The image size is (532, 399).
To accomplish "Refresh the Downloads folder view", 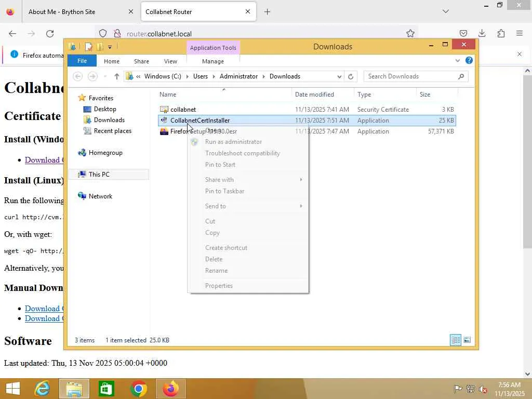I will (351, 77).
